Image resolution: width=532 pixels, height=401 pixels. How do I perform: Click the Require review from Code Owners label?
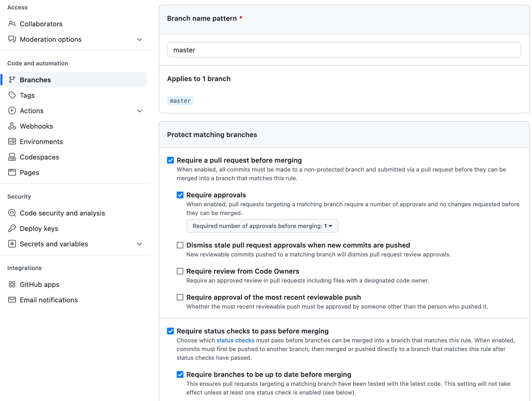243,271
